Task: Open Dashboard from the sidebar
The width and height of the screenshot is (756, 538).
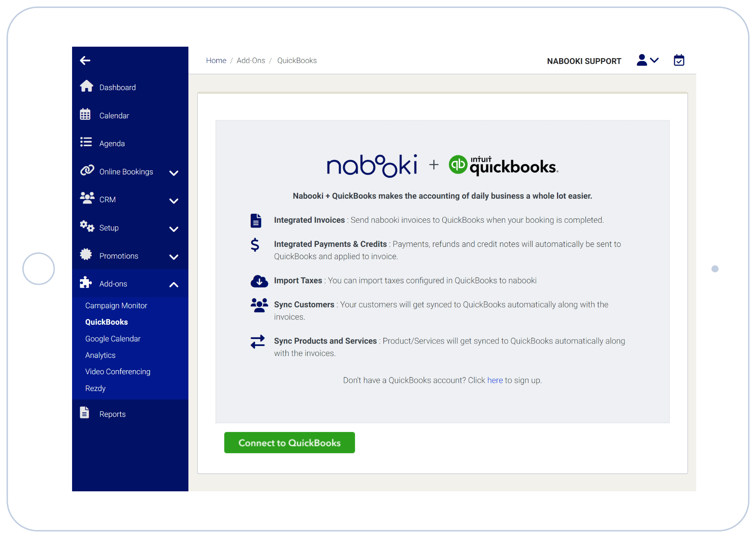Action: pos(118,88)
